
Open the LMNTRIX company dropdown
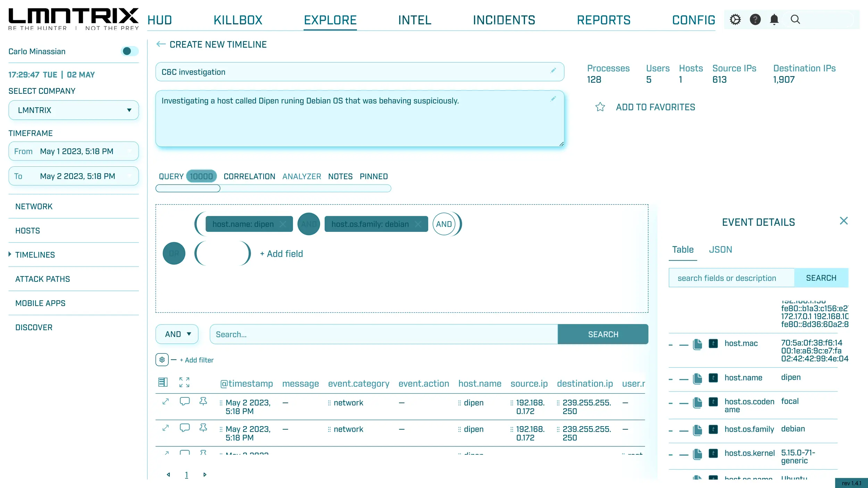pos(74,110)
